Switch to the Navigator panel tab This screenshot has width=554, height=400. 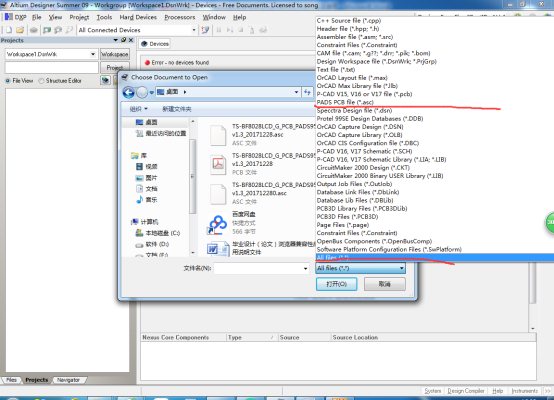point(68,380)
